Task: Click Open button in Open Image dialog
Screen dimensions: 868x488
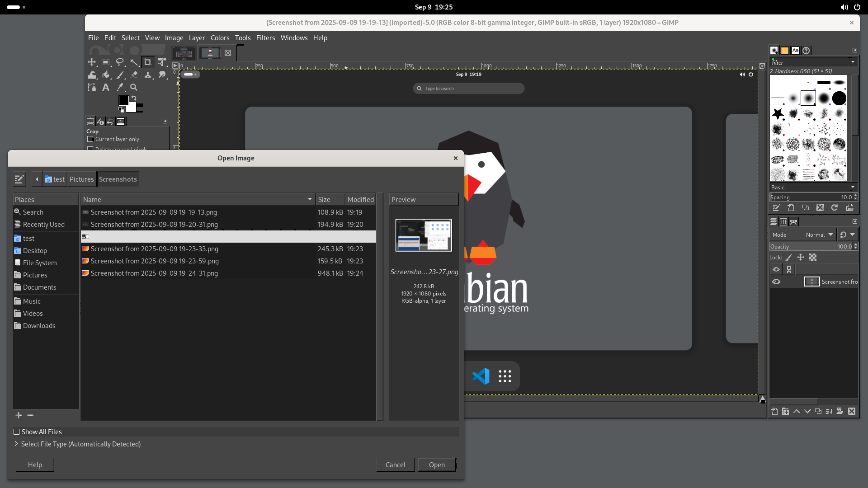Action: click(437, 465)
